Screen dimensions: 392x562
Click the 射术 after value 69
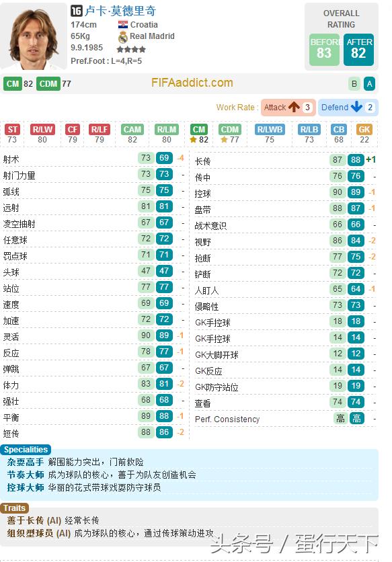pyautogui.click(x=164, y=158)
